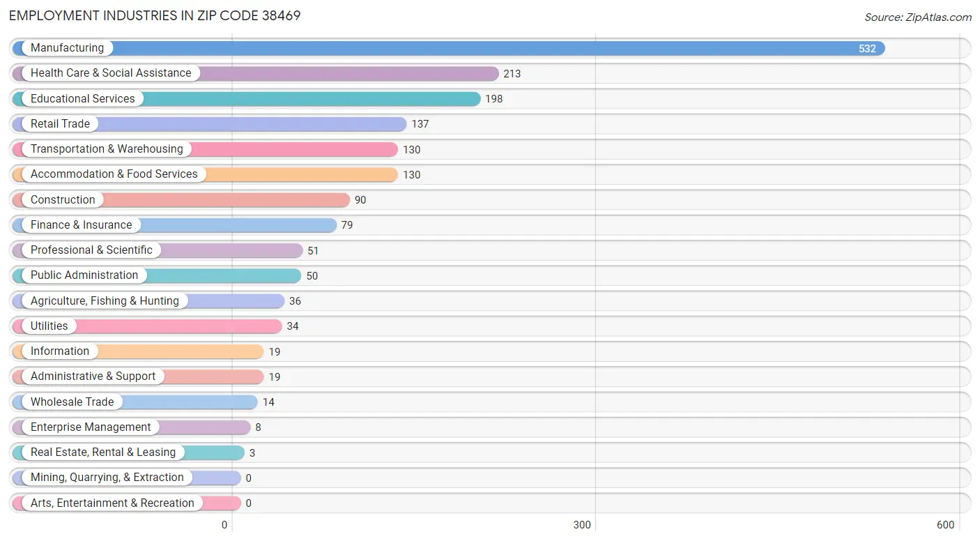Click the 213 value for Health Care
Screen dimensions: 980x541
coord(512,74)
